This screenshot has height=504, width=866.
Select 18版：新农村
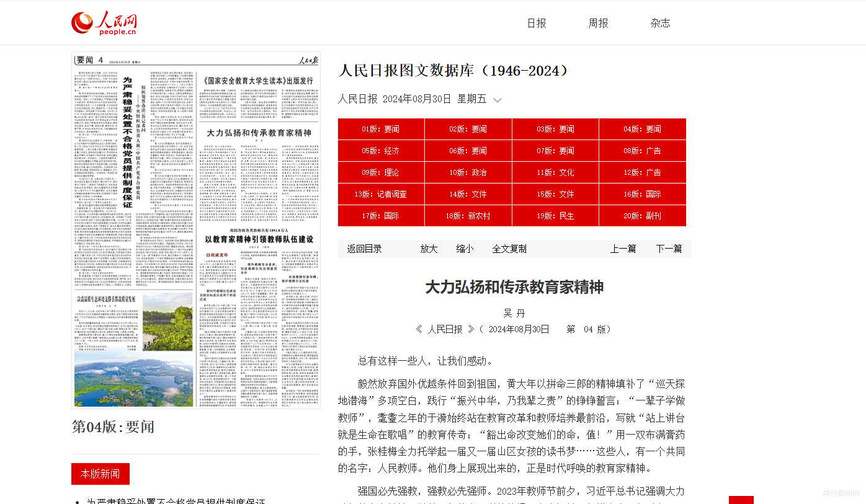coord(468,216)
